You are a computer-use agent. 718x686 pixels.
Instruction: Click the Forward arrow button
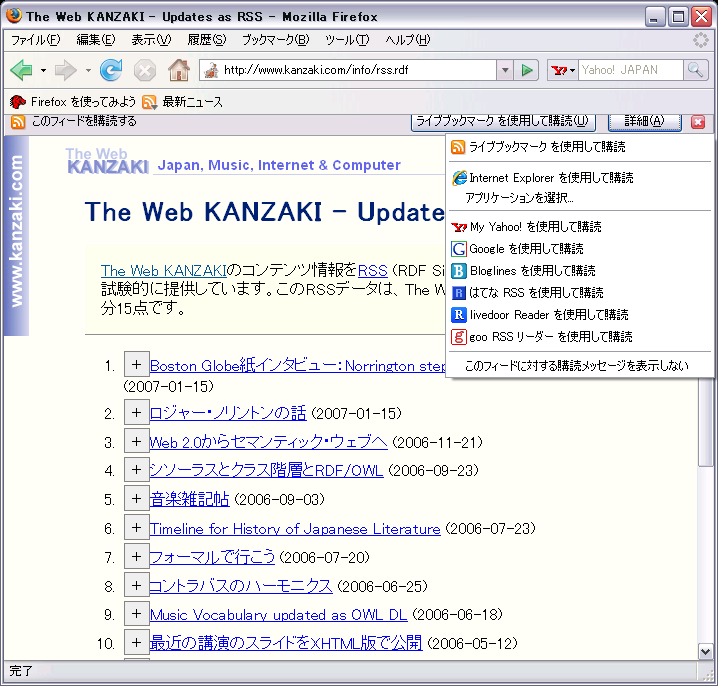click(x=66, y=70)
